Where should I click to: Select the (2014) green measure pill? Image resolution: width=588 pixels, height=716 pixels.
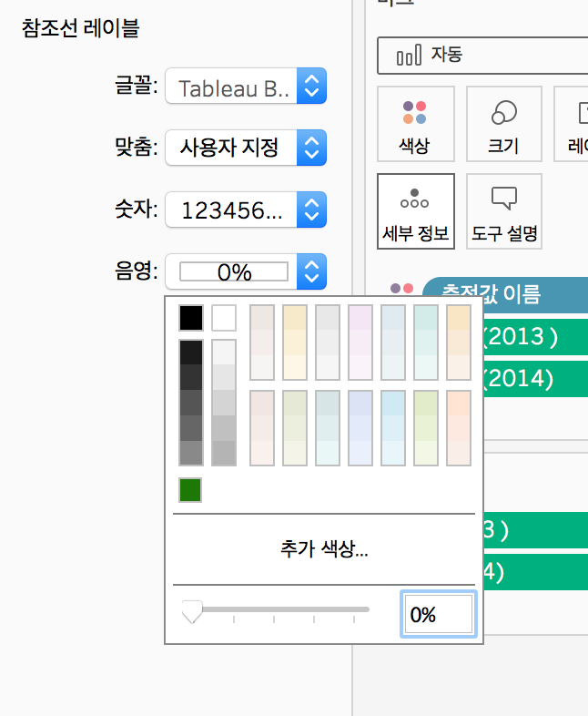click(x=535, y=379)
